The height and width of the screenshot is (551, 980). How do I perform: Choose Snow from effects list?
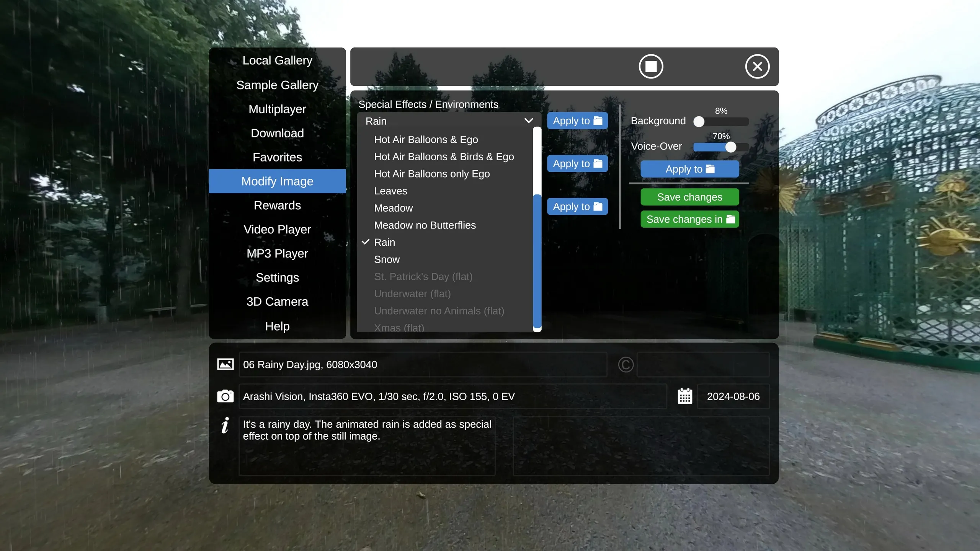[x=387, y=259]
